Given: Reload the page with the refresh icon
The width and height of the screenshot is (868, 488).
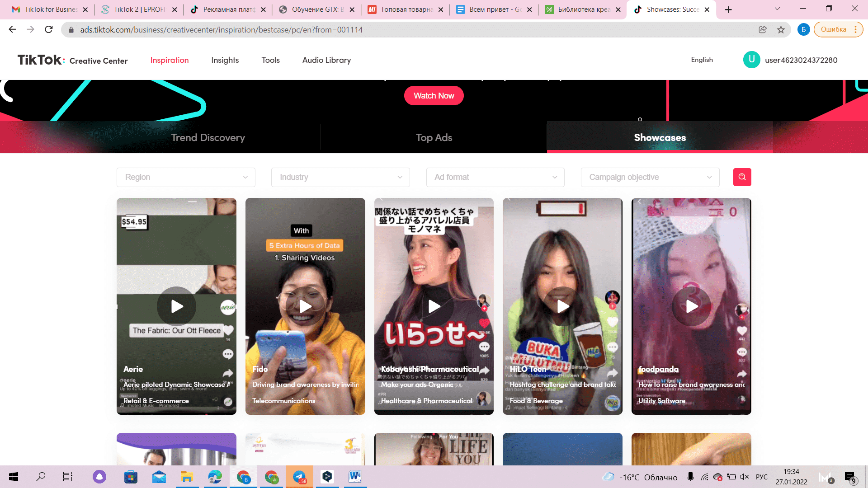Looking at the screenshot, I should 49,29.
